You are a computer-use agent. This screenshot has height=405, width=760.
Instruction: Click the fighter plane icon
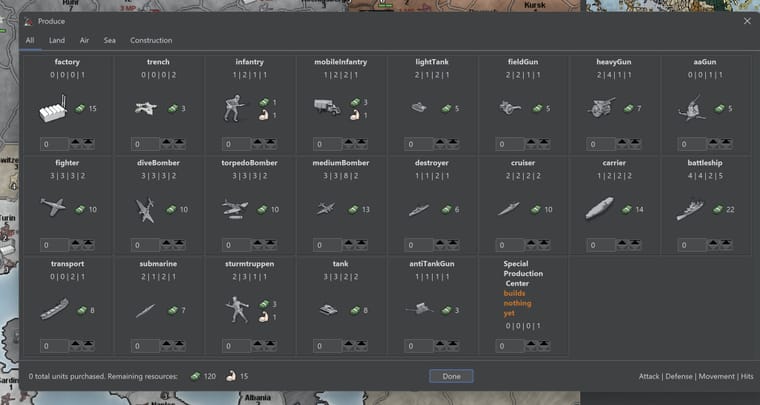[53, 208]
